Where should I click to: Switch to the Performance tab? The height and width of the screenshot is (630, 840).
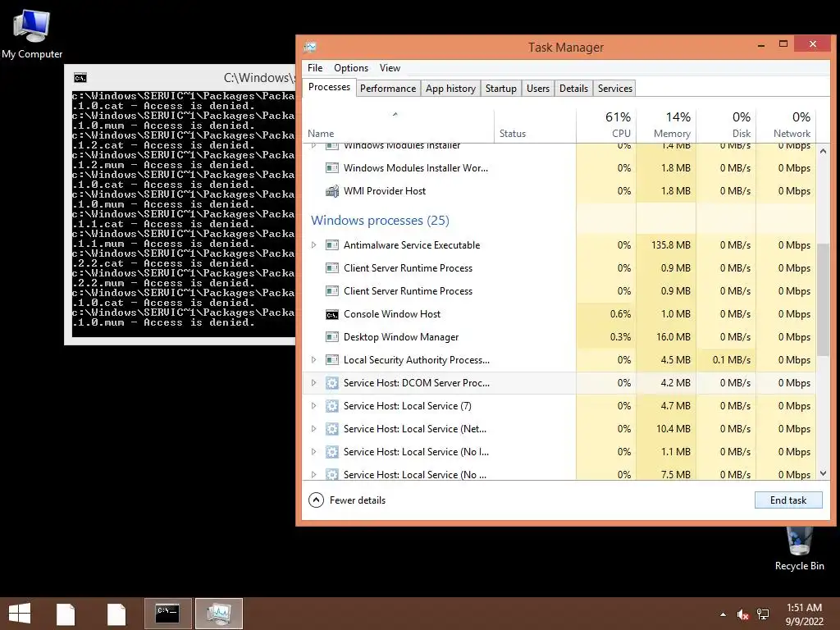pos(388,89)
